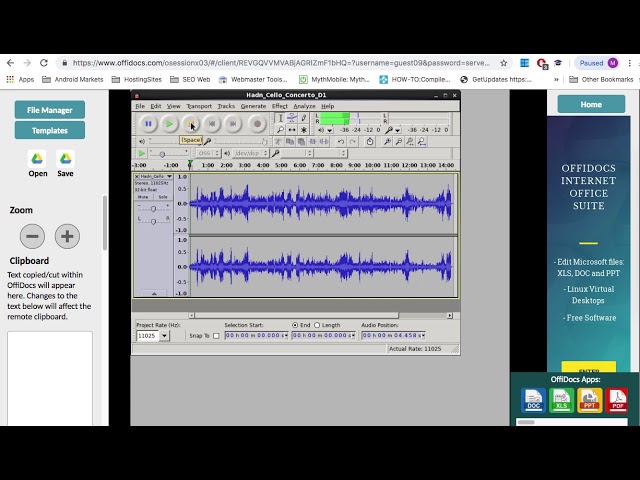The width and height of the screenshot is (640, 480).
Task: Click OffiDocs zoom out minus button
Action: point(33,236)
